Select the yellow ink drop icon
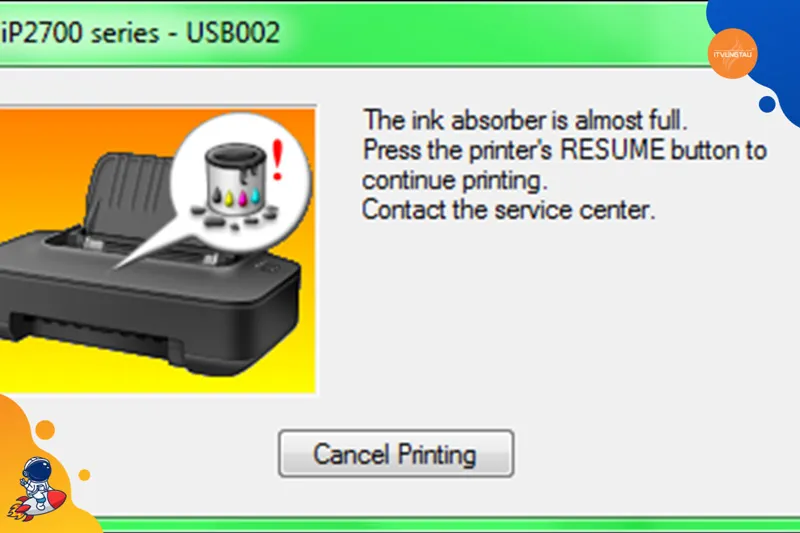 tap(229, 198)
